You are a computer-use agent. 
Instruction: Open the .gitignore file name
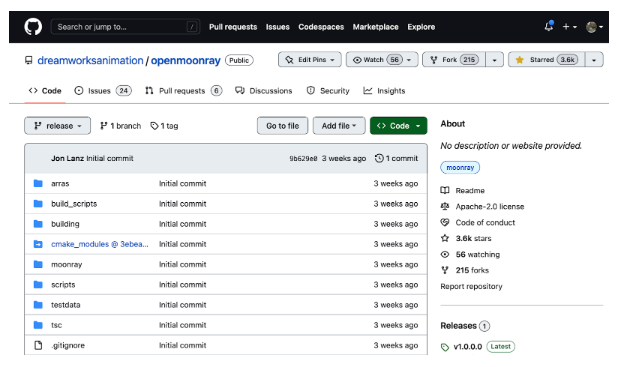coord(68,345)
